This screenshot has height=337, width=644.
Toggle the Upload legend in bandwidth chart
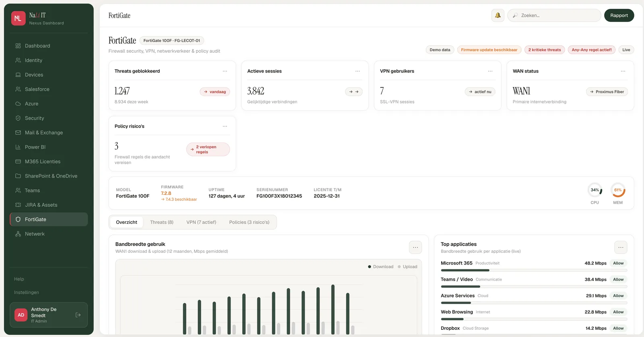point(407,267)
